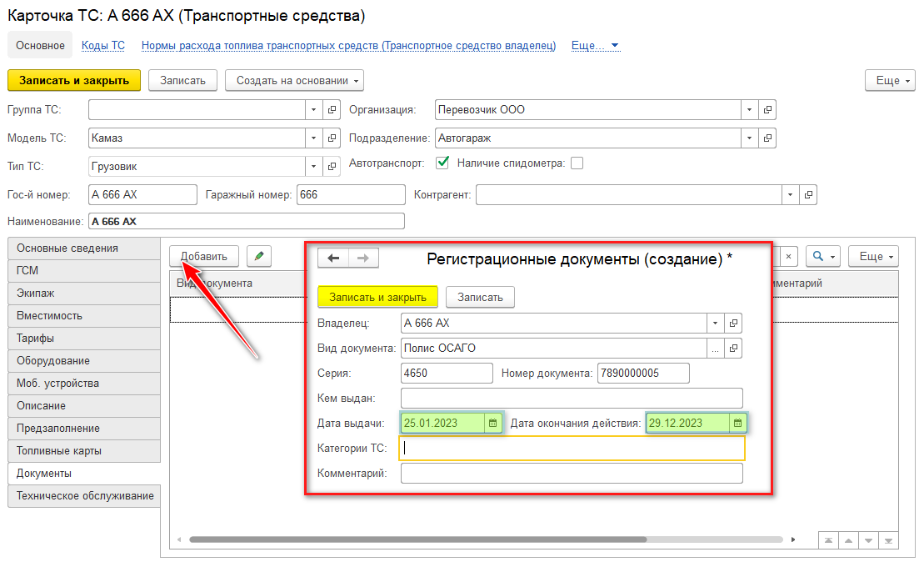Move row to bottom arrow icon
The height and width of the screenshot is (562, 924).
tap(888, 540)
